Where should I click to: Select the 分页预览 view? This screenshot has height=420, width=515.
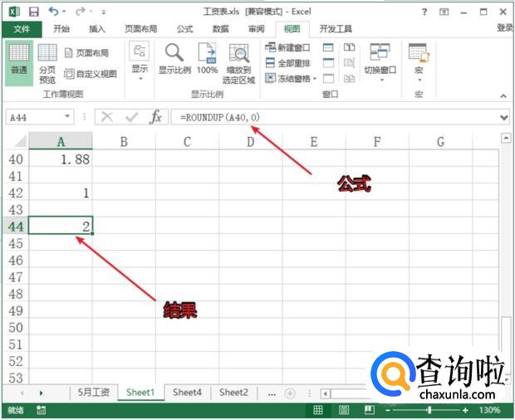click(47, 63)
